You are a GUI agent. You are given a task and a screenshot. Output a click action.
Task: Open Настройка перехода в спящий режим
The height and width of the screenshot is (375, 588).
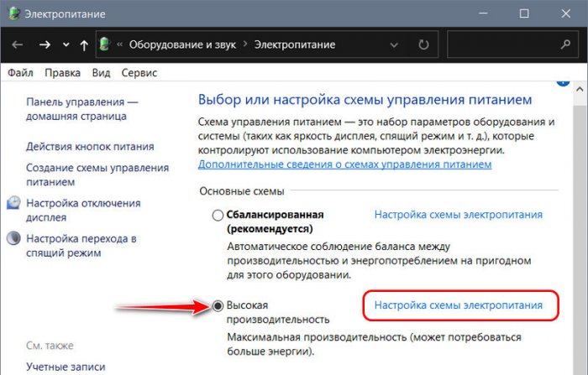coord(81,245)
